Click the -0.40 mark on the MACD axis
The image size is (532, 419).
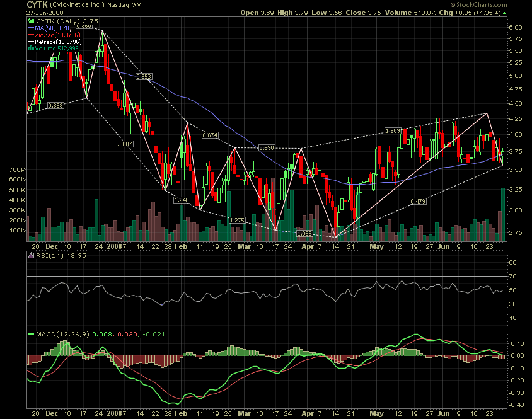[515, 405]
